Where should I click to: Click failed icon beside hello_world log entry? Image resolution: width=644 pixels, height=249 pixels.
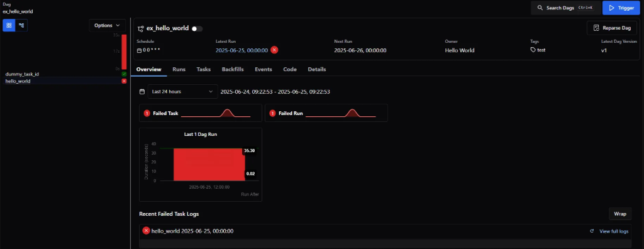146,231
